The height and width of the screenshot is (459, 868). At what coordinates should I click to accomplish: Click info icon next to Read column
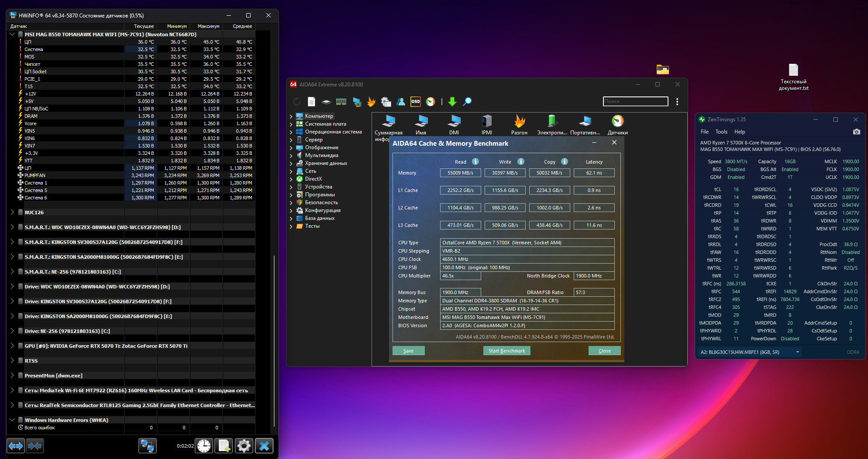click(475, 161)
